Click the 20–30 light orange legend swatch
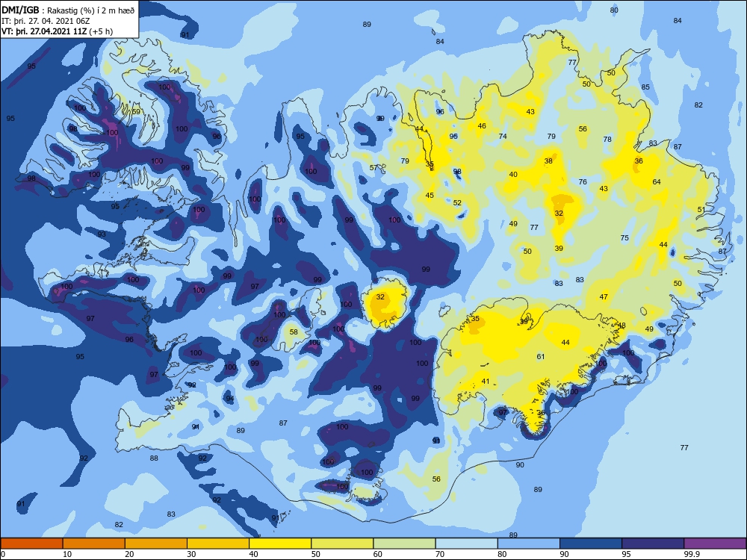This screenshot has height=560, width=747. [x=156, y=544]
